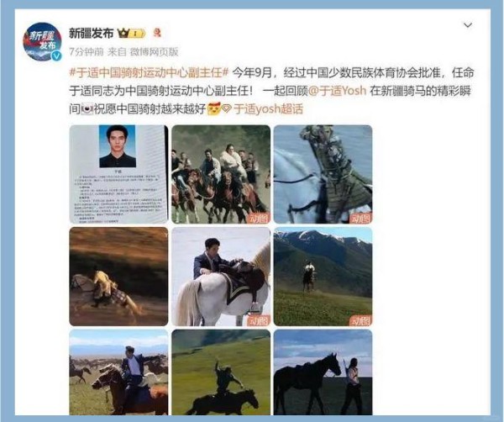Click the red medal icon beside username
The width and height of the screenshot is (504, 422).
pyautogui.click(x=157, y=33)
